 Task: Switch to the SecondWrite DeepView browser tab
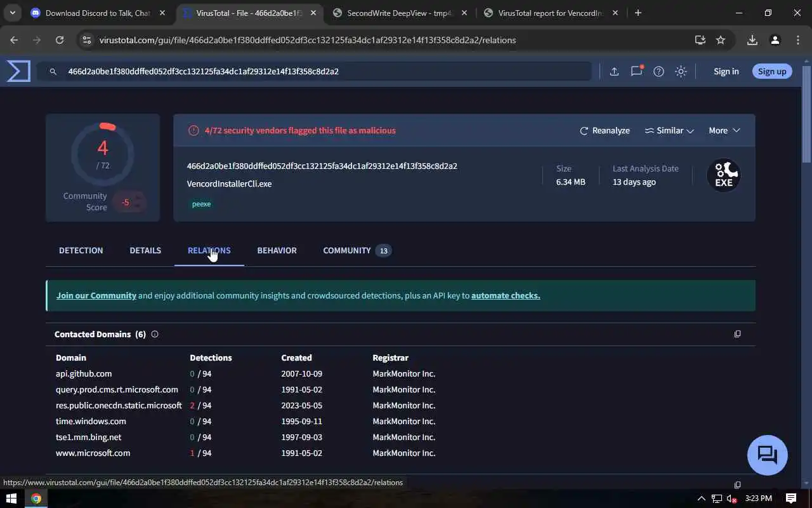point(400,13)
